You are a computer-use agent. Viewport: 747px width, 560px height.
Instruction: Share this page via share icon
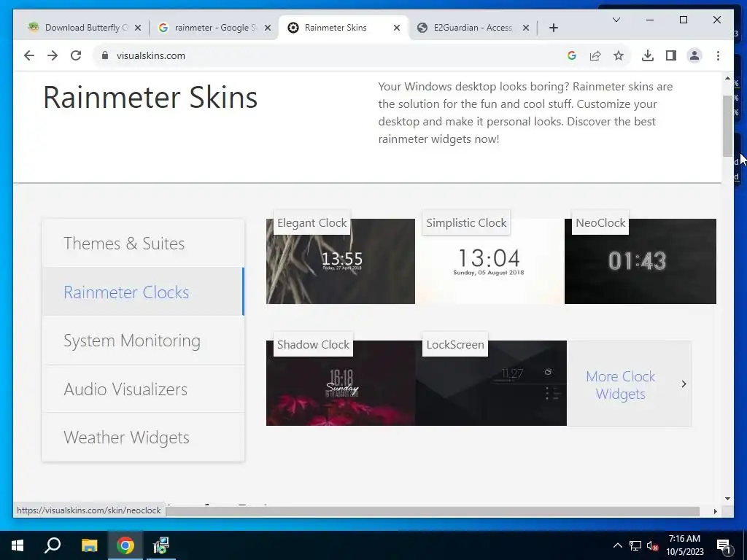(595, 55)
